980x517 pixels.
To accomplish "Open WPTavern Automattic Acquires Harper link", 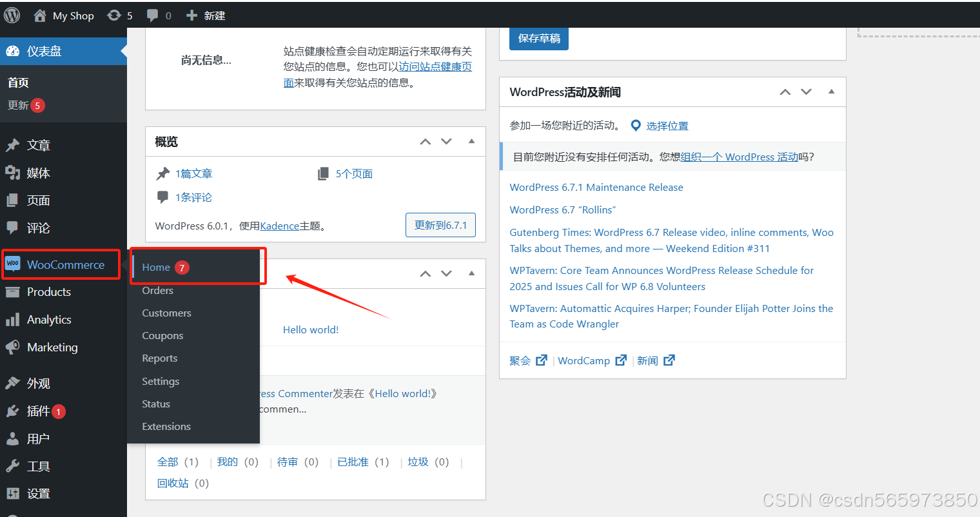I will [x=671, y=317].
